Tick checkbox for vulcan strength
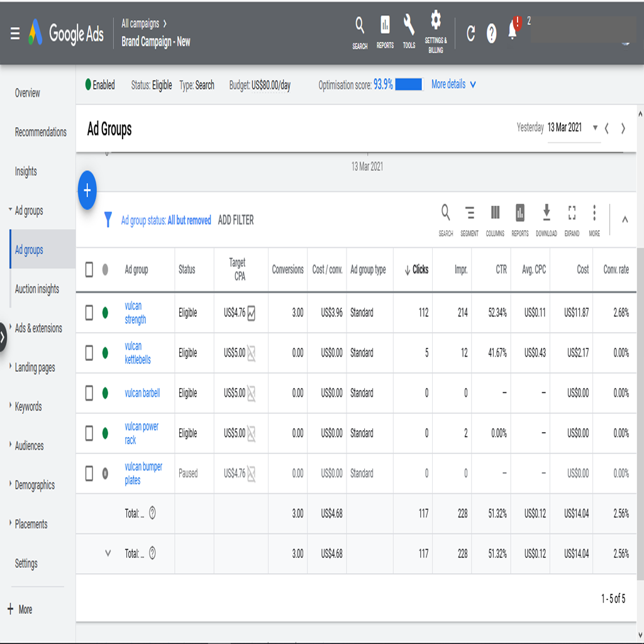This screenshot has height=644, width=644. point(89,313)
